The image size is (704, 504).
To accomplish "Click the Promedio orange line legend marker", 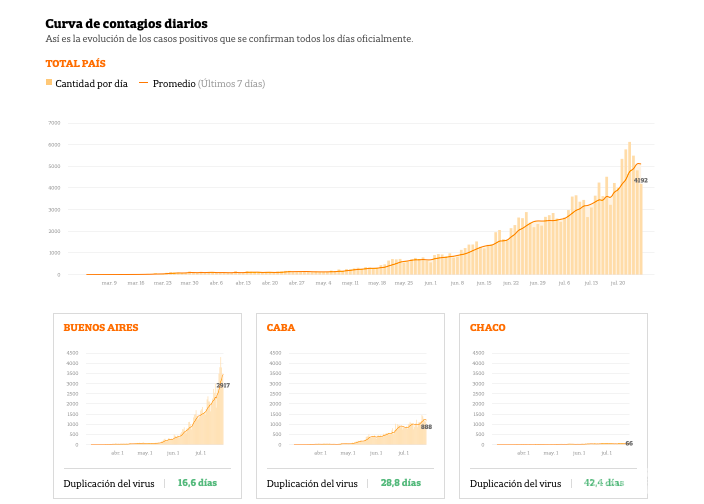I will click(x=143, y=83).
